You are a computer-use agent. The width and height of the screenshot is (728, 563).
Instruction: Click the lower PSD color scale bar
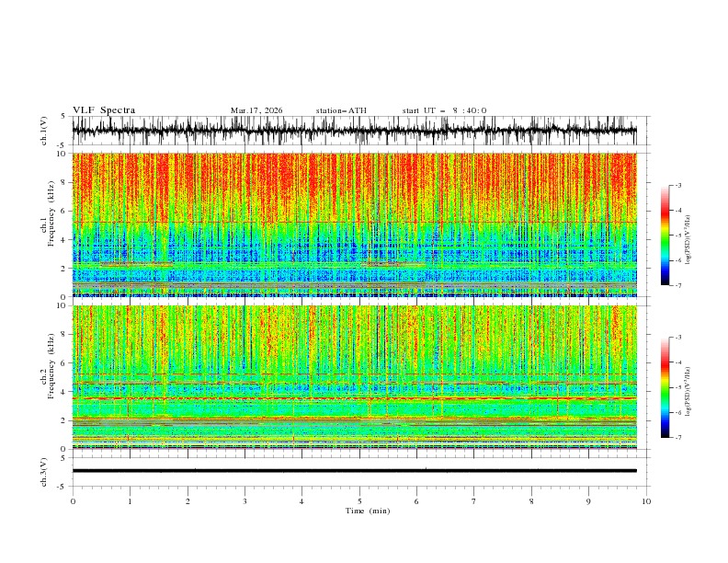(665, 387)
